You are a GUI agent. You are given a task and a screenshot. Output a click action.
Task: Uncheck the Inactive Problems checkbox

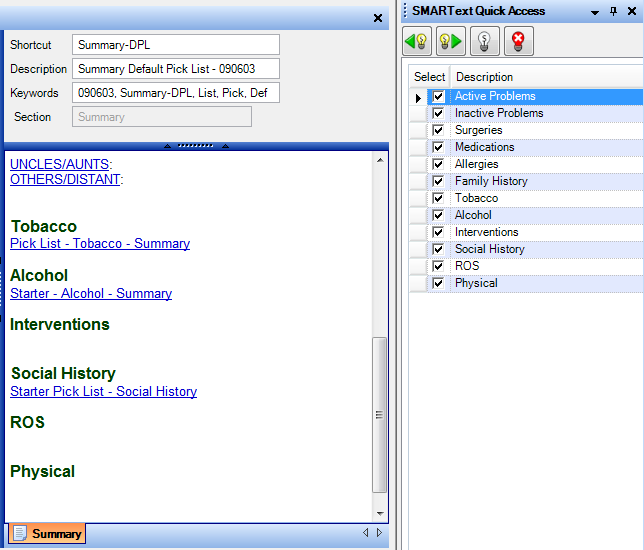pos(438,113)
